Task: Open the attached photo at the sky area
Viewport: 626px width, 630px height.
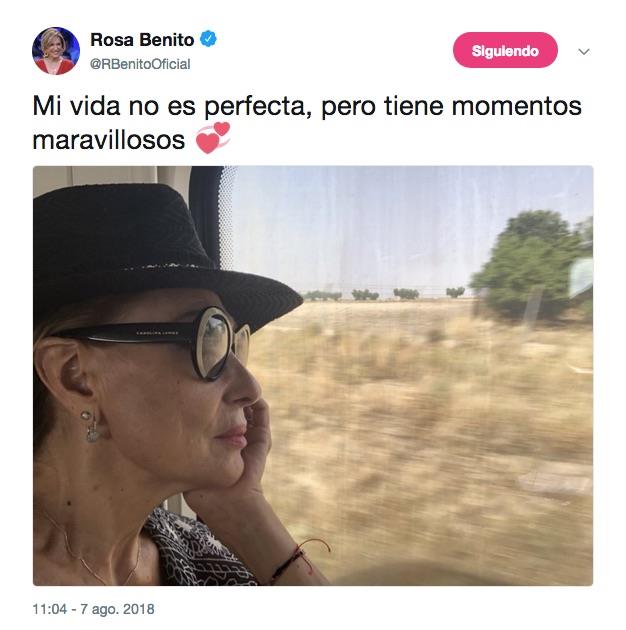Action: 362,225
